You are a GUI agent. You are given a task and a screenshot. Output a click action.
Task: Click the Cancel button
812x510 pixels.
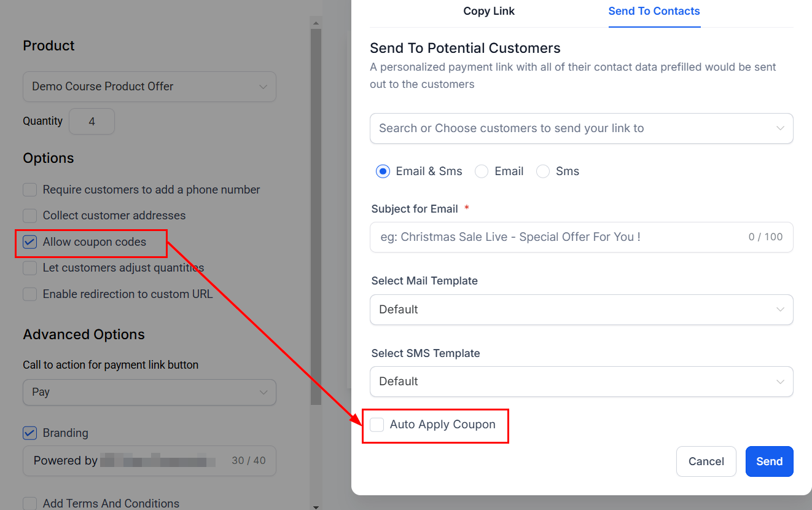[x=706, y=461]
